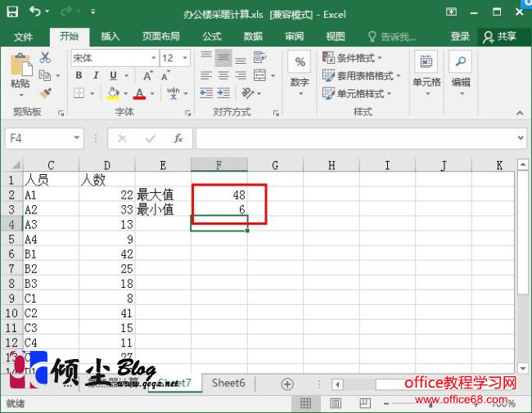The image size is (532, 413).
Task: Apply the red font color A
Action: [x=139, y=93]
